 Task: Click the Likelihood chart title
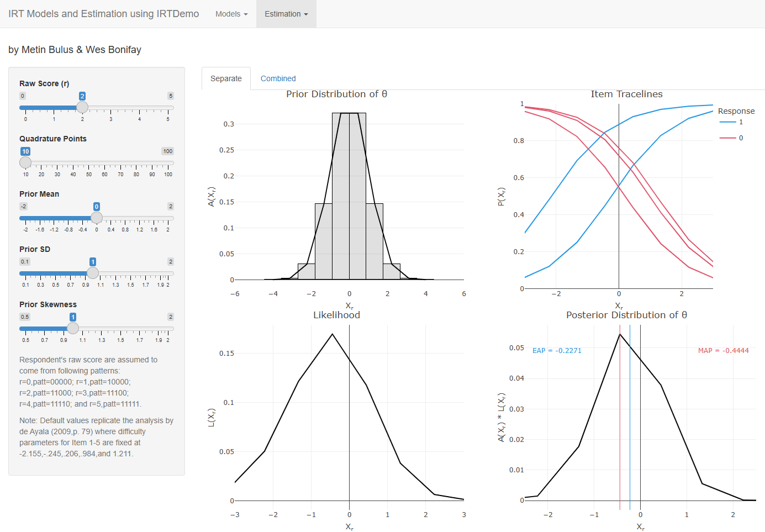pyautogui.click(x=336, y=315)
